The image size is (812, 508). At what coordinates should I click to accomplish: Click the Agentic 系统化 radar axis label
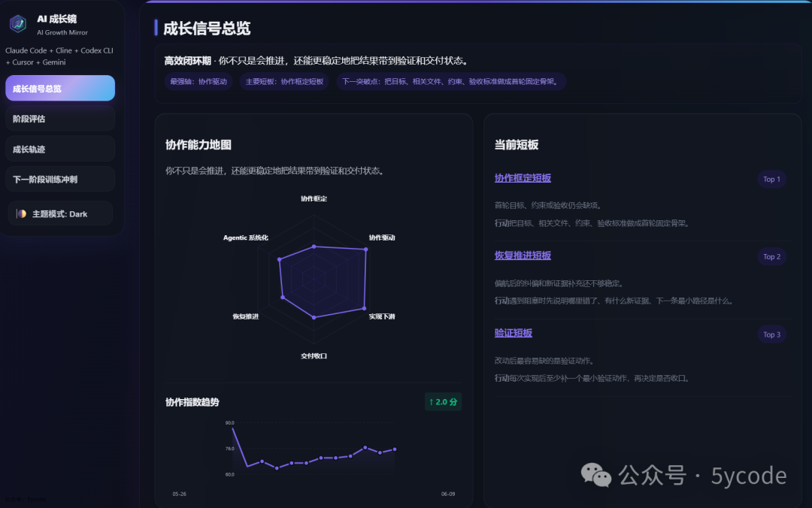point(245,237)
